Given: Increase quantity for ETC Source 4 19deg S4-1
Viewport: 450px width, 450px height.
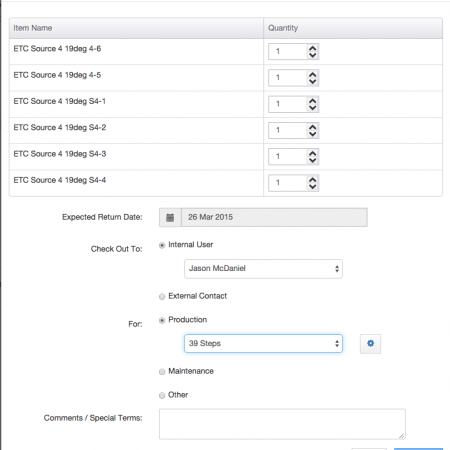Looking at the screenshot, I should click(x=312, y=101).
